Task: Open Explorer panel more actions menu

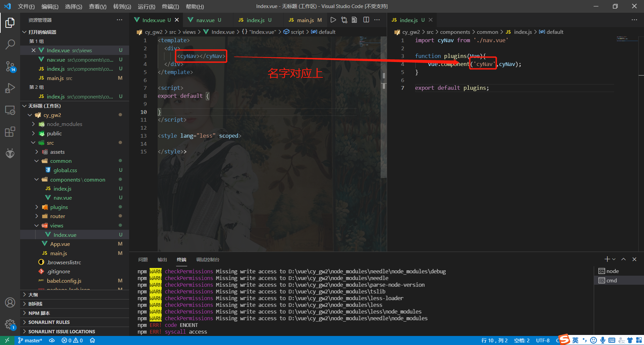Action: [x=119, y=20]
